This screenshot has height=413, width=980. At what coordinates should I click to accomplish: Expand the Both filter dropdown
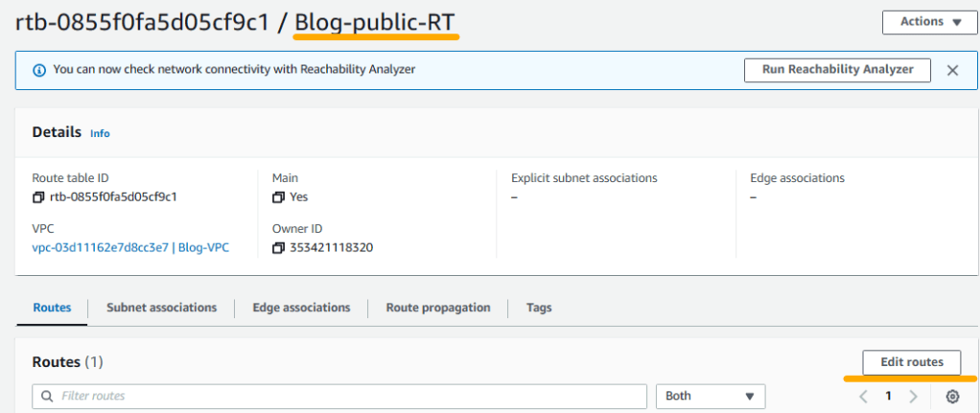tap(710, 396)
